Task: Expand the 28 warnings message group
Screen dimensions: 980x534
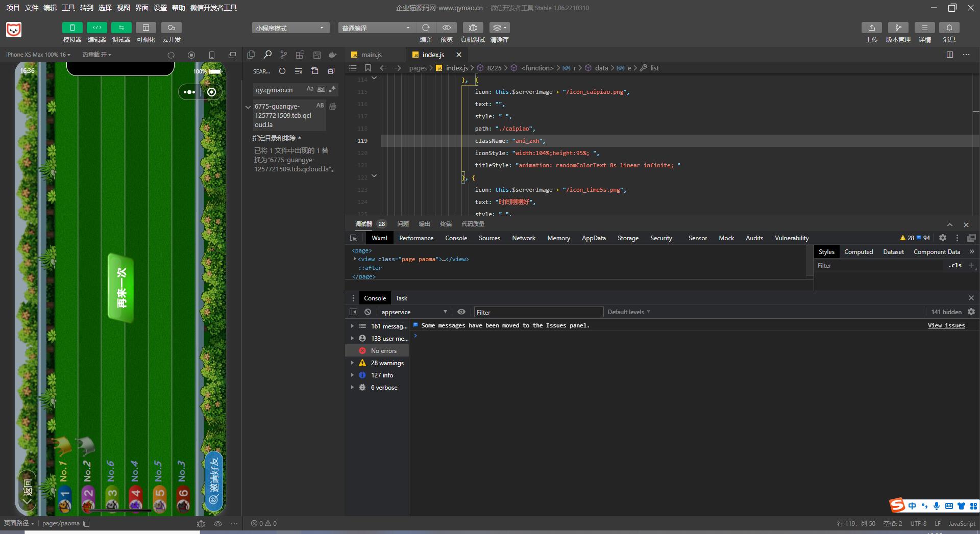Action: coord(352,363)
